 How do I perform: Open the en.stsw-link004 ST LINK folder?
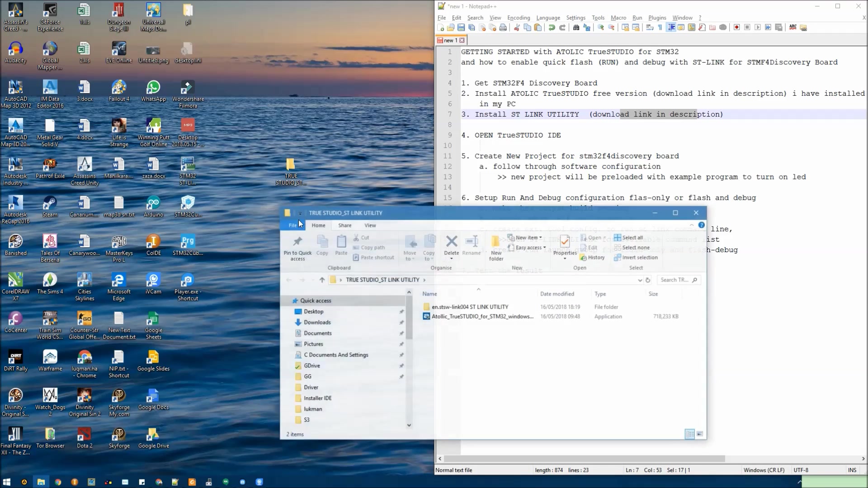(x=470, y=306)
